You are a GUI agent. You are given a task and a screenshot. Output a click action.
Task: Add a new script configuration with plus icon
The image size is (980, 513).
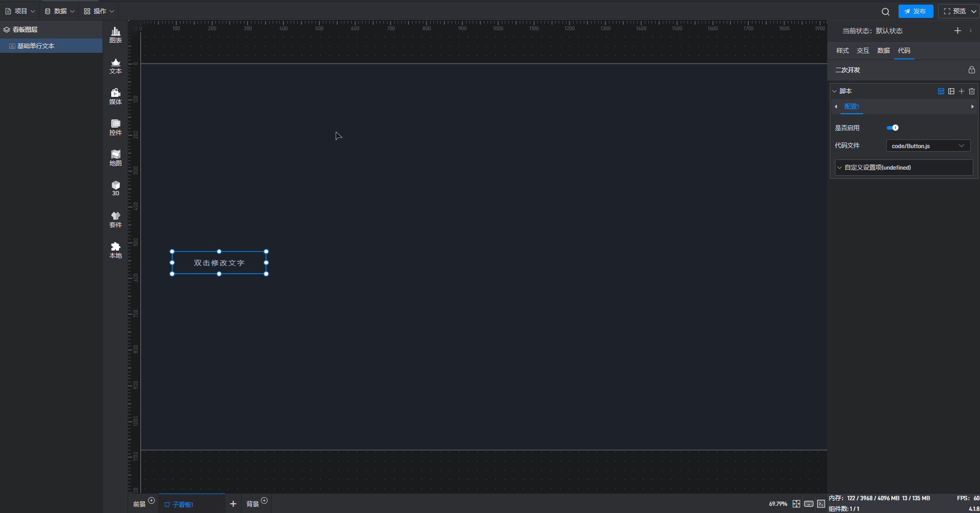[961, 91]
